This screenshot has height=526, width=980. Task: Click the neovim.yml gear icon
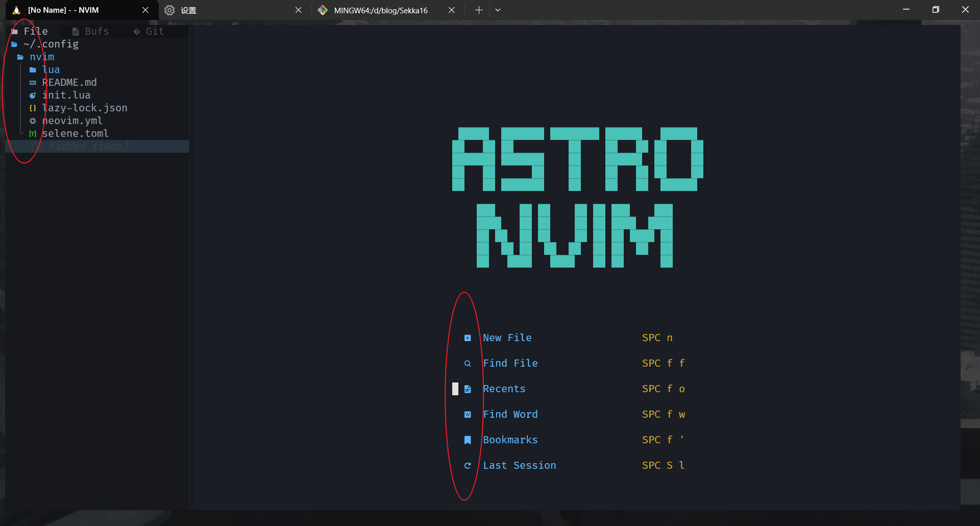[x=33, y=121]
